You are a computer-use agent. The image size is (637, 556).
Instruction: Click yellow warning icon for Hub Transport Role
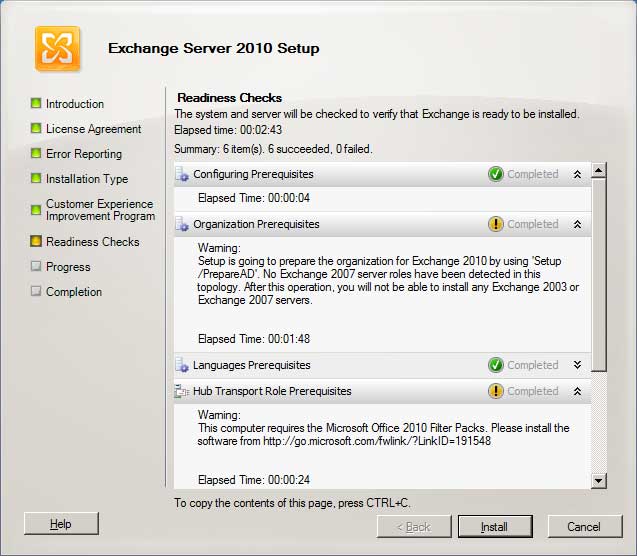coord(495,391)
